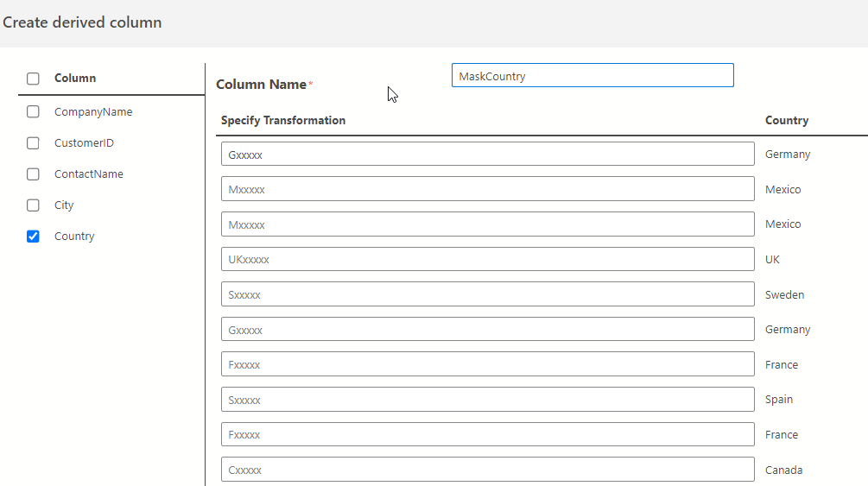This screenshot has width=868, height=486.
Task: Focus the transformation box for first Germany row
Action: pos(487,155)
